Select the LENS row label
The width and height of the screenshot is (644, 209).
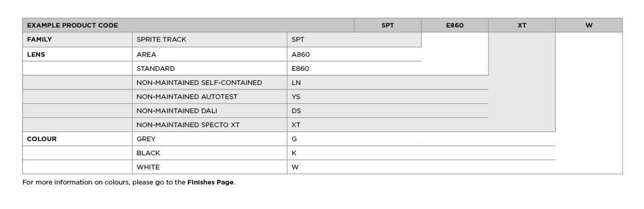(x=36, y=54)
